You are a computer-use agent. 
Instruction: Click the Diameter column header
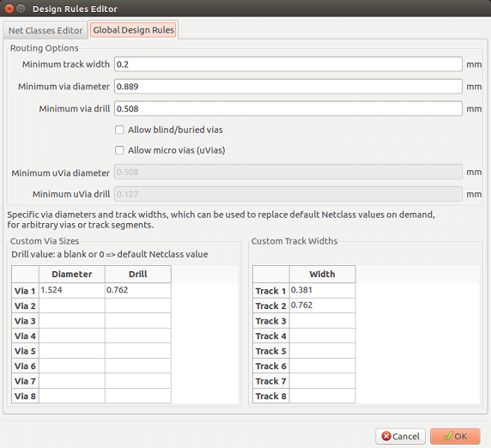click(72, 275)
